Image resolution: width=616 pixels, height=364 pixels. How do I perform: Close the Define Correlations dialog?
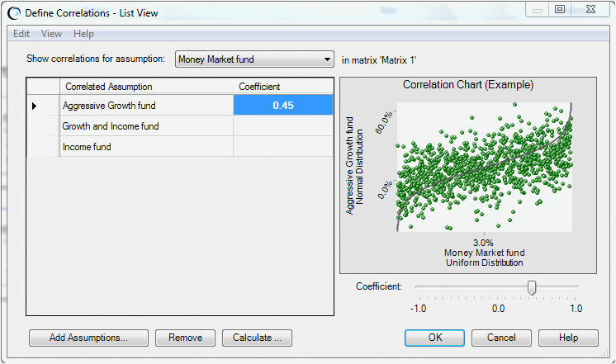coord(591,9)
